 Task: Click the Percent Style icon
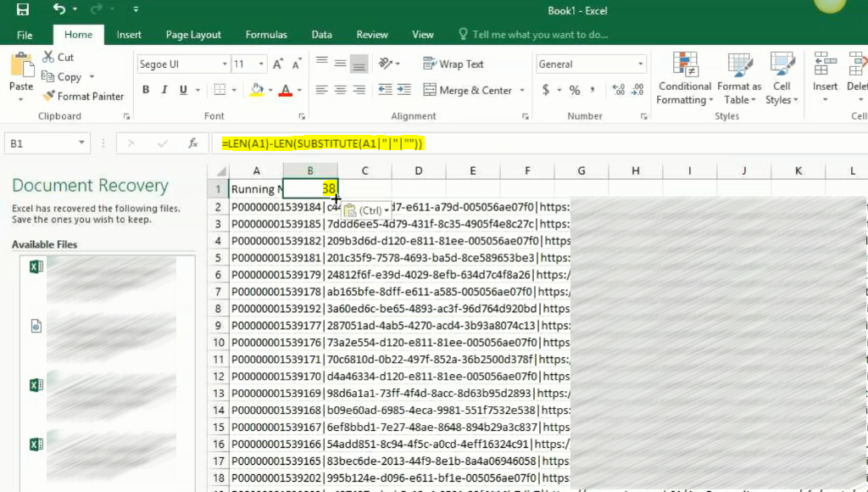[575, 90]
